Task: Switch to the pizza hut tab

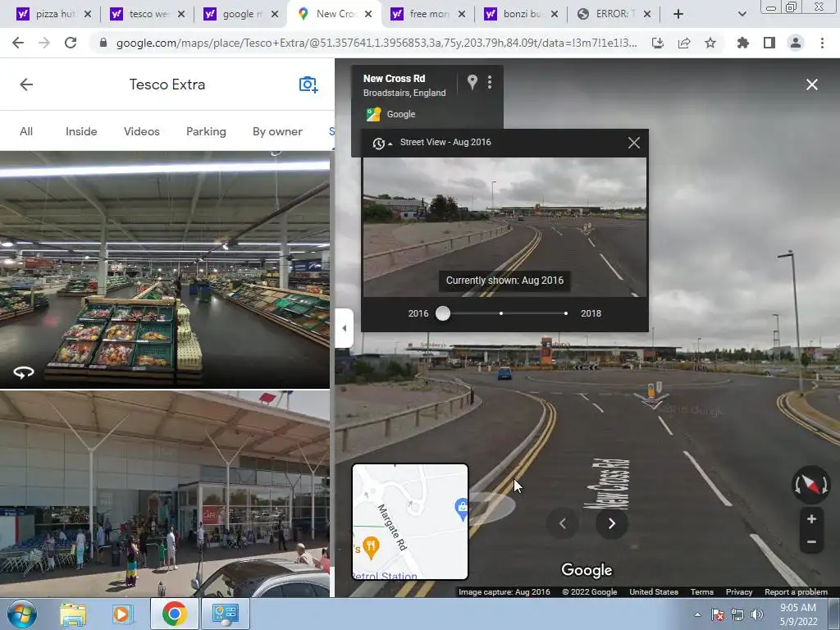Action: click(47, 14)
